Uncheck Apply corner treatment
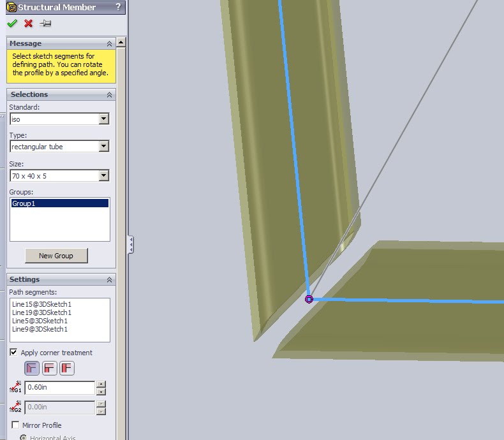Screen dimensions: 504x440 [13, 353]
